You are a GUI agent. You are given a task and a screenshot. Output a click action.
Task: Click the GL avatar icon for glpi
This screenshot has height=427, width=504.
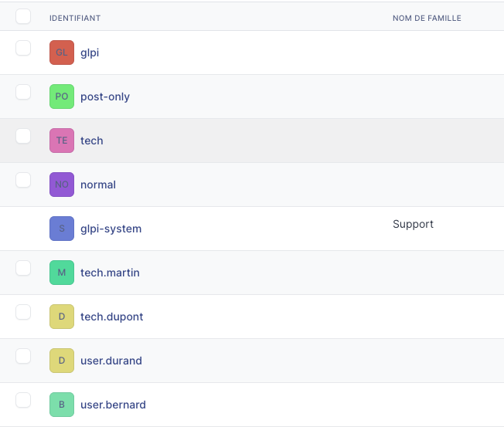[x=62, y=53]
